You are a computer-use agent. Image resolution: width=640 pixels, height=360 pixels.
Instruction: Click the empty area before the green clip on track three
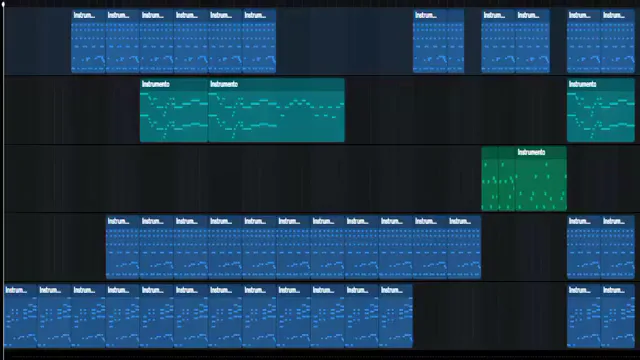click(x=243, y=179)
